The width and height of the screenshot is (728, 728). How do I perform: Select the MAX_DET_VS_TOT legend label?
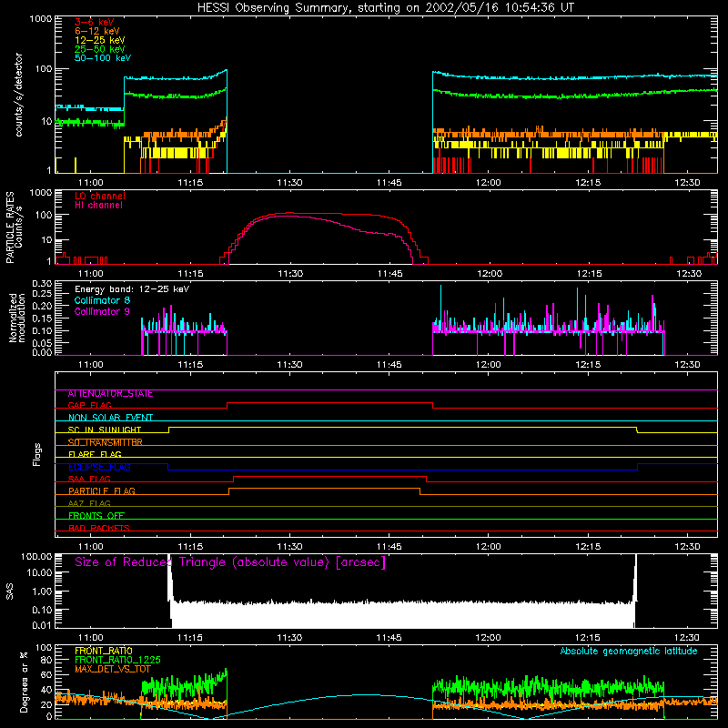point(113,669)
